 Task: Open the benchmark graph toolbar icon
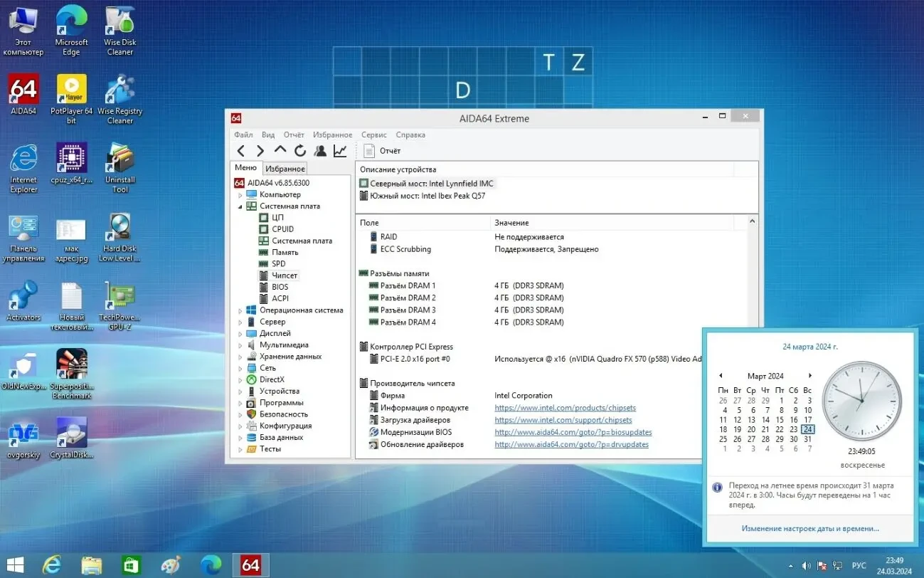(339, 150)
